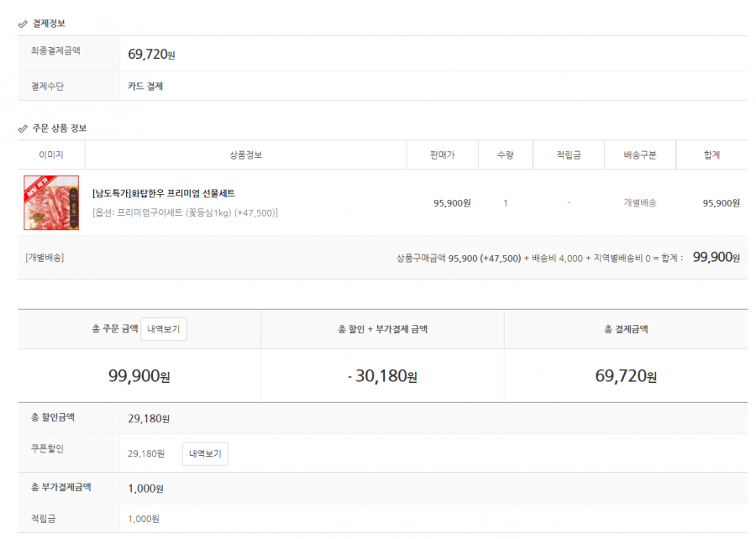Image resolution: width=756 pixels, height=539 pixels.
Task: Click the 상품정보 column header
Action: [x=246, y=154]
